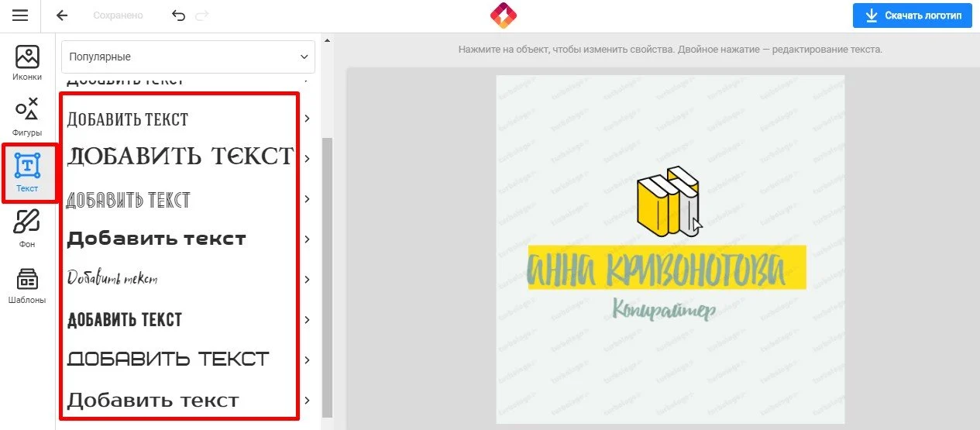Select the yellow books icon on canvas
The height and width of the screenshot is (430, 980).
(668, 201)
